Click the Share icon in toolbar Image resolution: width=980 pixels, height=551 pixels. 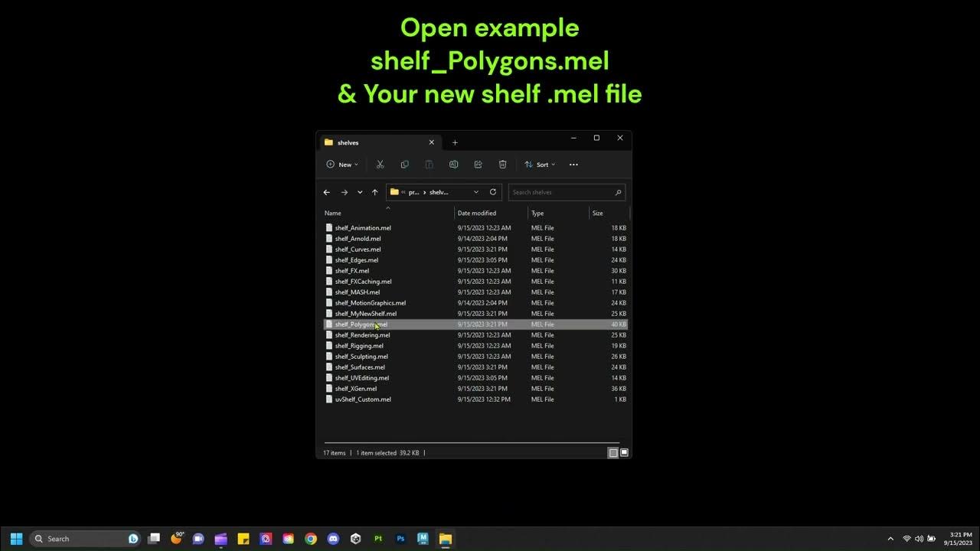(x=478, y=165)
